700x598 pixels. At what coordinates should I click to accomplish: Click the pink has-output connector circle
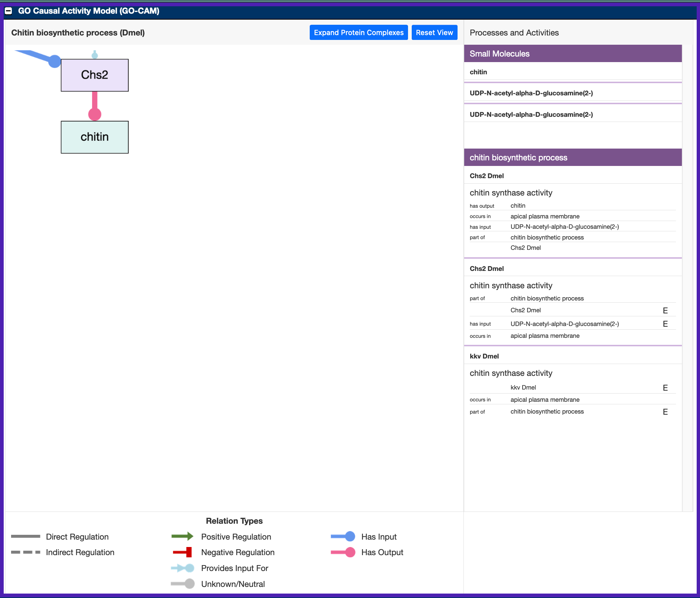(95, 114)
